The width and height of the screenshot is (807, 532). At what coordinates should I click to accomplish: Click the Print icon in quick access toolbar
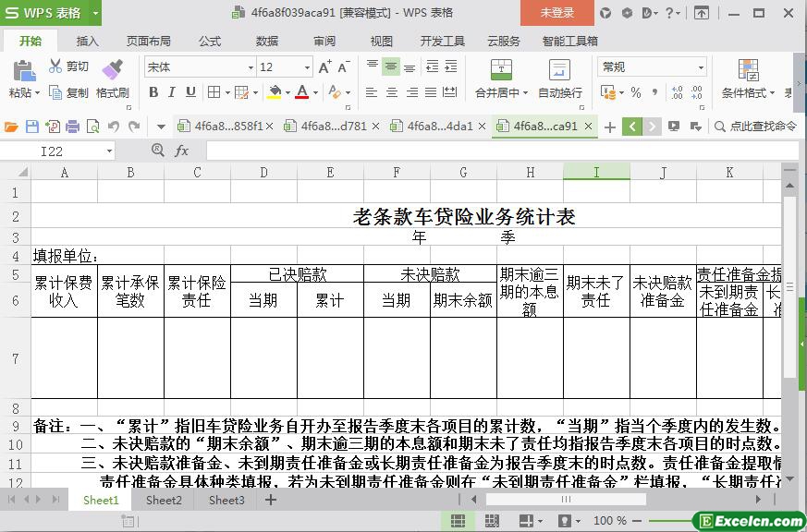pyautogui.click(x=72, y=127)
